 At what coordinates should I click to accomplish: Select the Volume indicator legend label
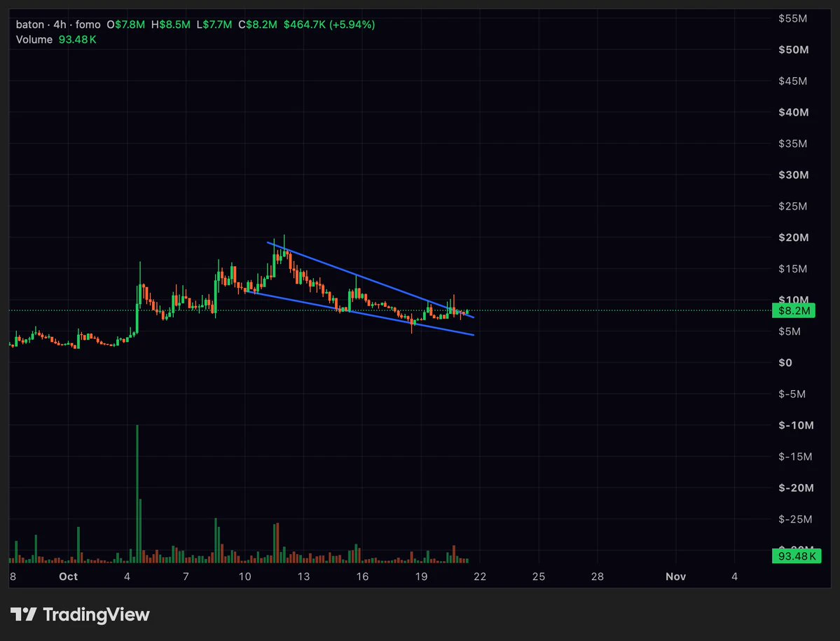point(34,40)
